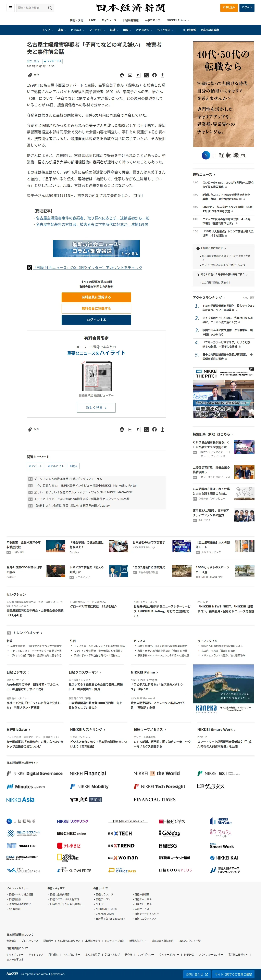
Task: Click the X logo beside 日経 社会ニュース link
Action: [x=29, y=268]
